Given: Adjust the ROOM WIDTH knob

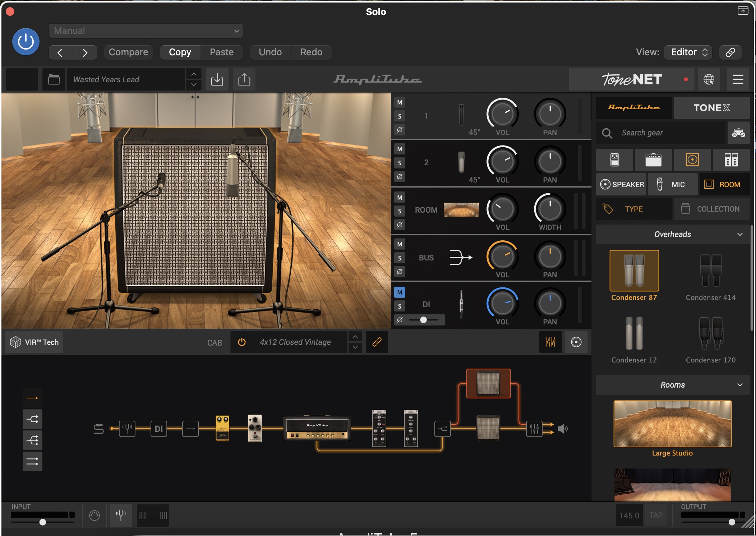Looking at the screenshot, I should (x=550, y=209).
